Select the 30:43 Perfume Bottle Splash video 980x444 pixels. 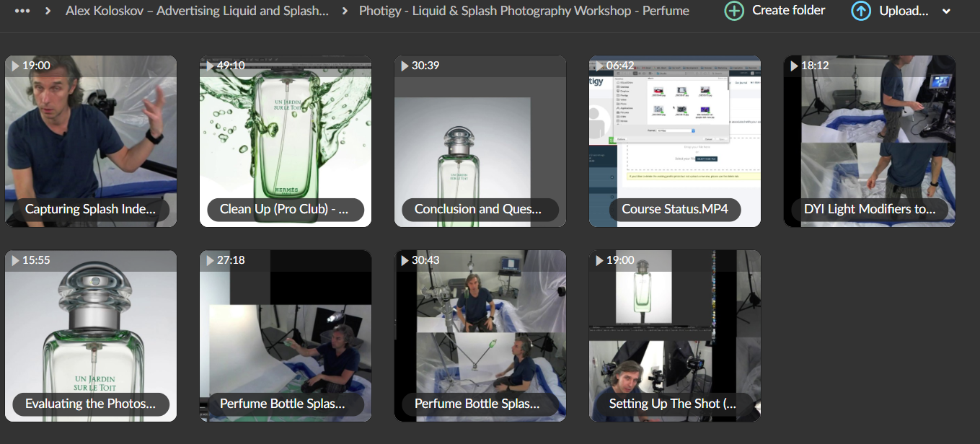point(480,335)
